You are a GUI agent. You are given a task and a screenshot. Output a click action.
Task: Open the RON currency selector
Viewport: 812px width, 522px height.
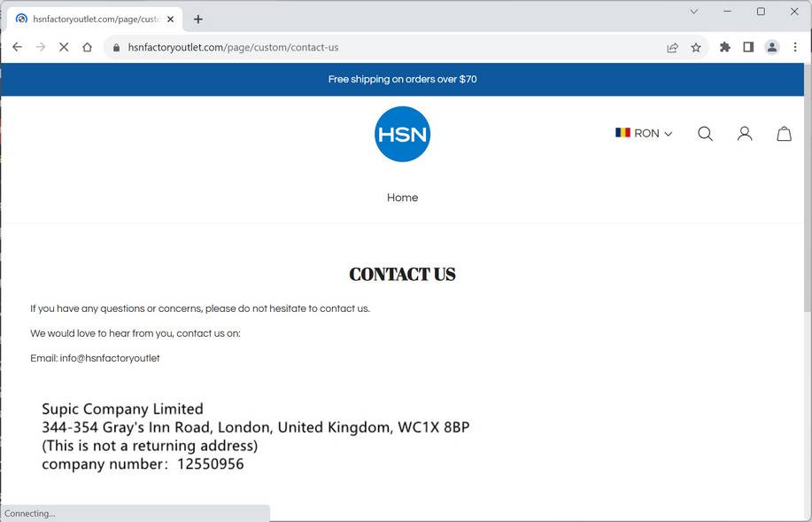pos(644,133)
